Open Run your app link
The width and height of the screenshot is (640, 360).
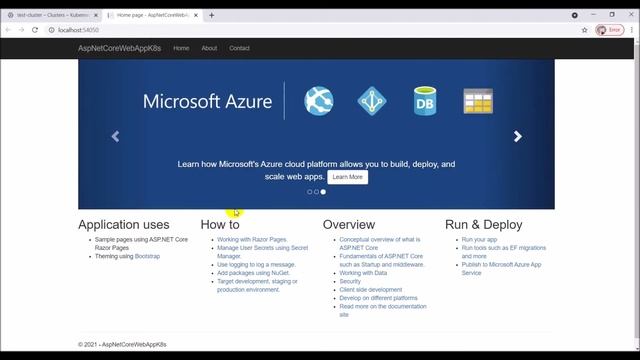[479, 240]
